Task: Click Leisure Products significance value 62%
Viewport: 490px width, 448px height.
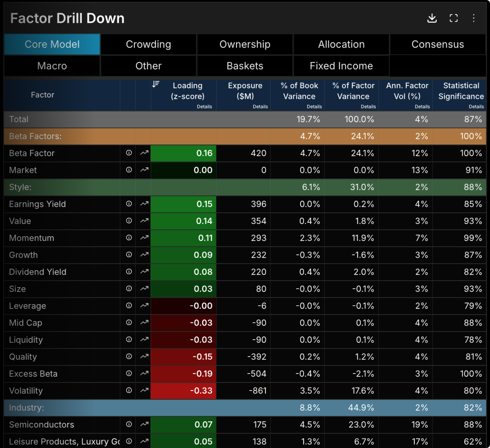Action: [x=473, y=441]
